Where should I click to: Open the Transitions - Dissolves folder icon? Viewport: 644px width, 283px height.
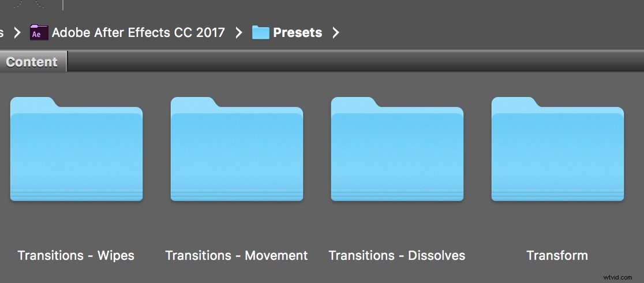(x=397, y=149)
